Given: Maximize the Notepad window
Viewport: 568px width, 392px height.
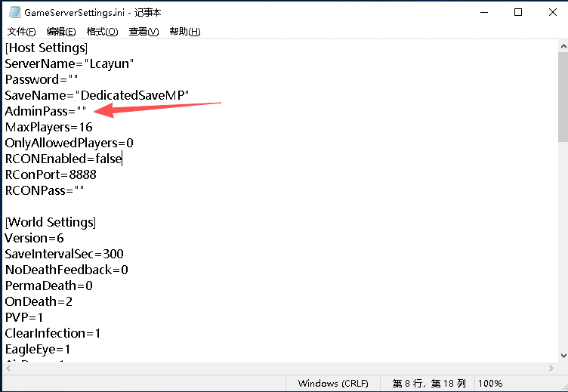Looking at the screenshot, I should click(x=517, y=13).
